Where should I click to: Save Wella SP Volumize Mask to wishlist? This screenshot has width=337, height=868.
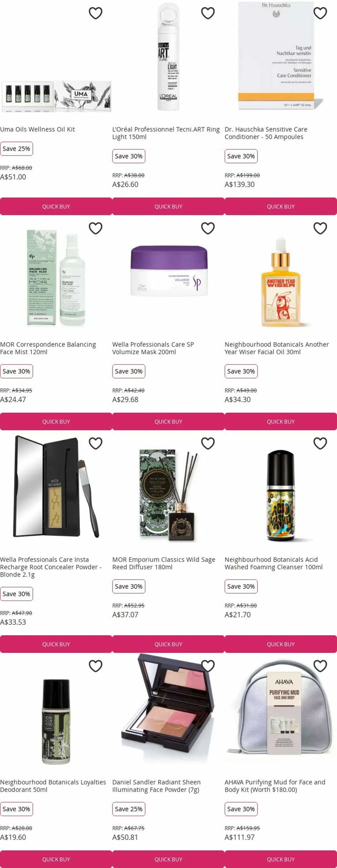pos(208,228)
